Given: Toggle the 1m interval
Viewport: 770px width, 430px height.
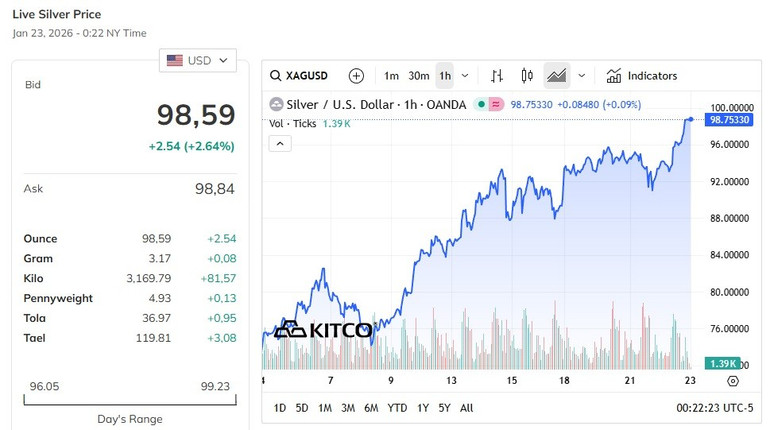Looking at the screenshot, I should pos(391,76).
